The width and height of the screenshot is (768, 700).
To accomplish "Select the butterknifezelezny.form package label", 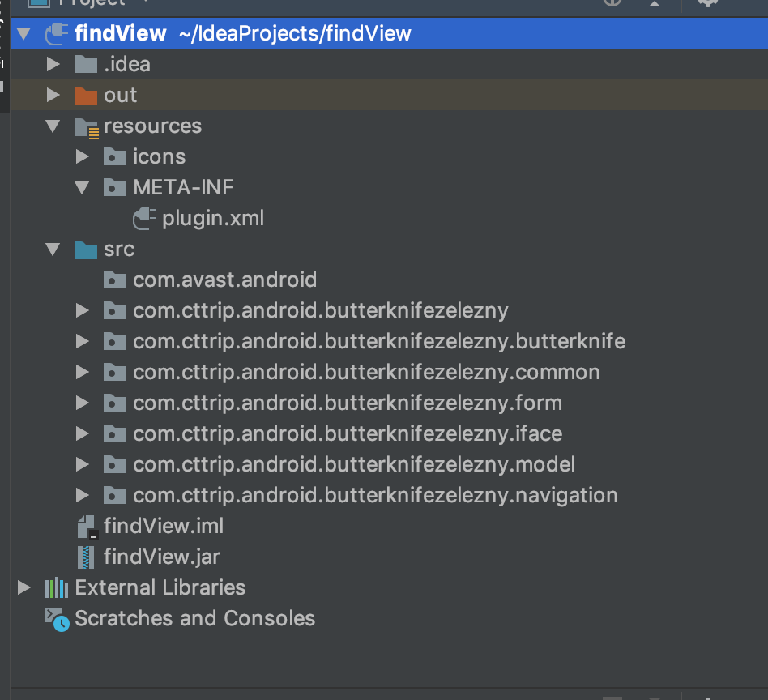I will click(x=348, y=403).
